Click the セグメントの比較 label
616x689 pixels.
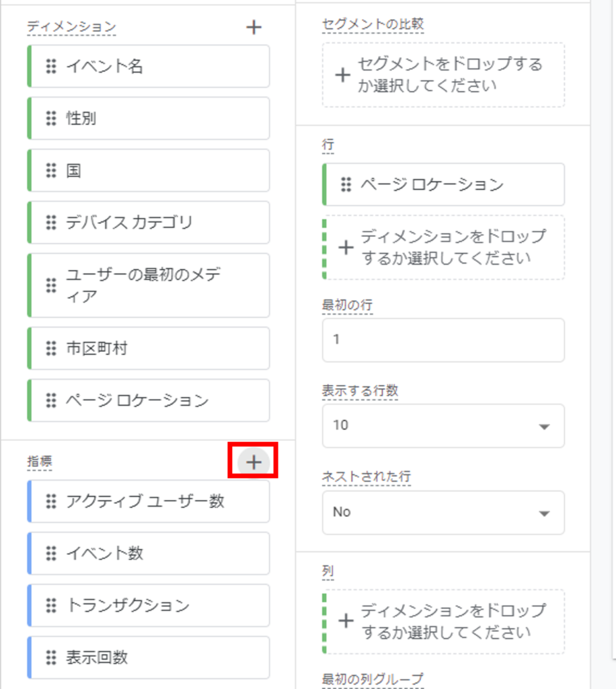(373, 24)
